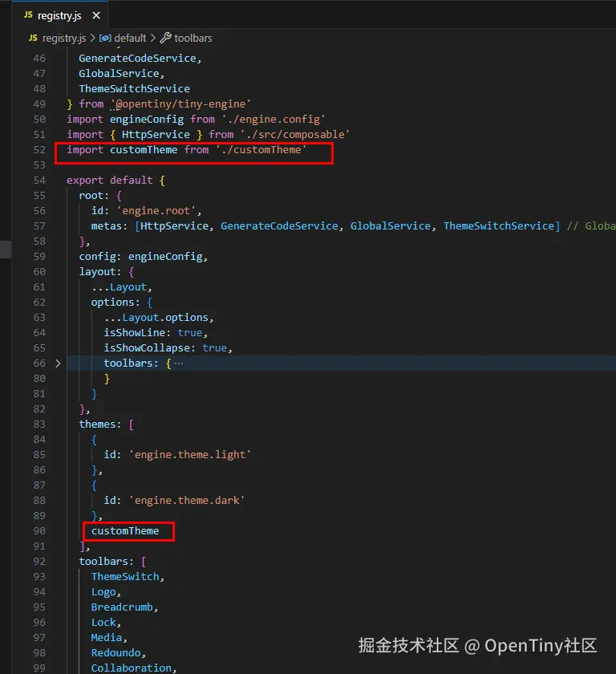Click the folded ellipsis after toolbars: {
This screenshot has width=616, height=674.
179,363
